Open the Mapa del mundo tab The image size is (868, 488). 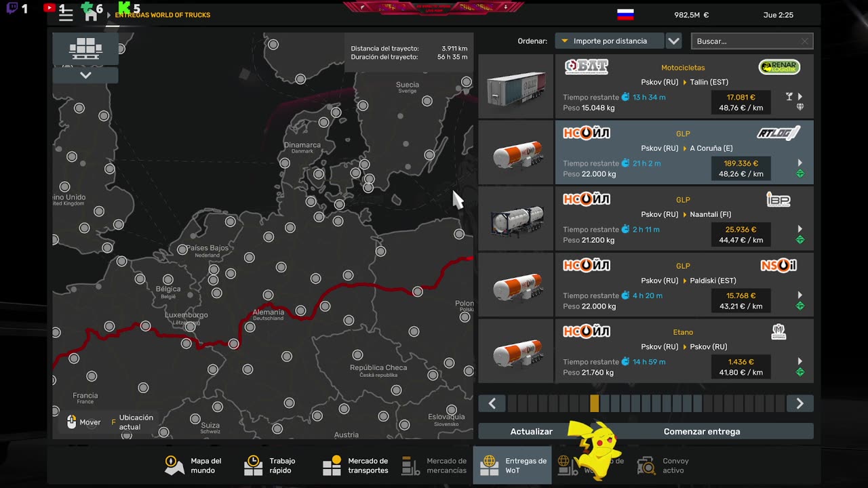click(193, 466)
